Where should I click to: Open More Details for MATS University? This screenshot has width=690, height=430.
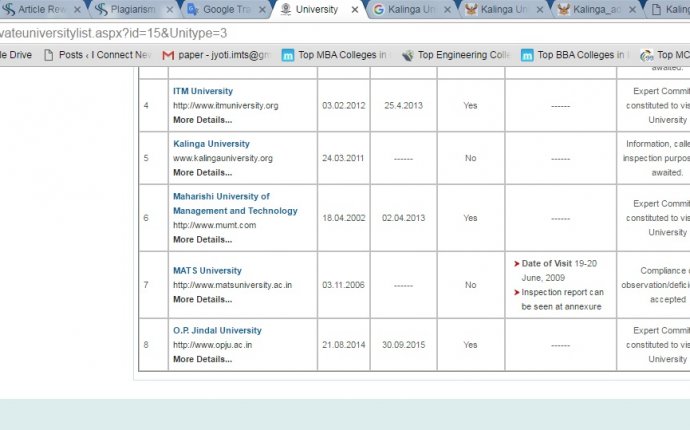coord(202,299)
